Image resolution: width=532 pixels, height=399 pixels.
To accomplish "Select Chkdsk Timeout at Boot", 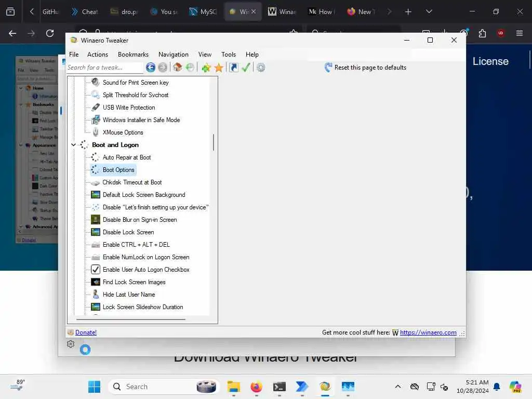I will tap(132, 182).
